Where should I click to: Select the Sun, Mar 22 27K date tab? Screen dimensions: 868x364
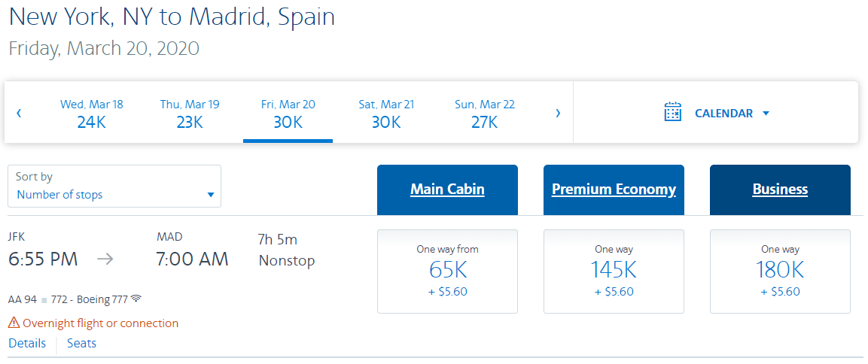484,113
